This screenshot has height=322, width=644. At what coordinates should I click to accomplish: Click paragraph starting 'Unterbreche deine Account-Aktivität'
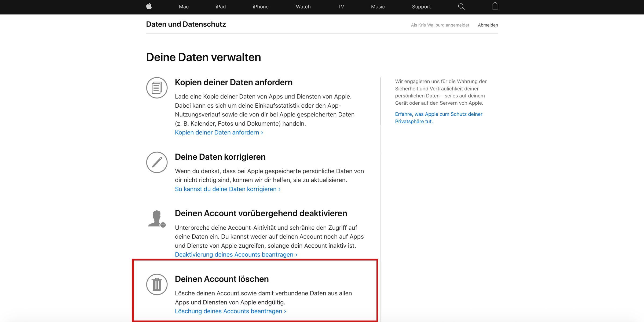[x=269, y=237]
